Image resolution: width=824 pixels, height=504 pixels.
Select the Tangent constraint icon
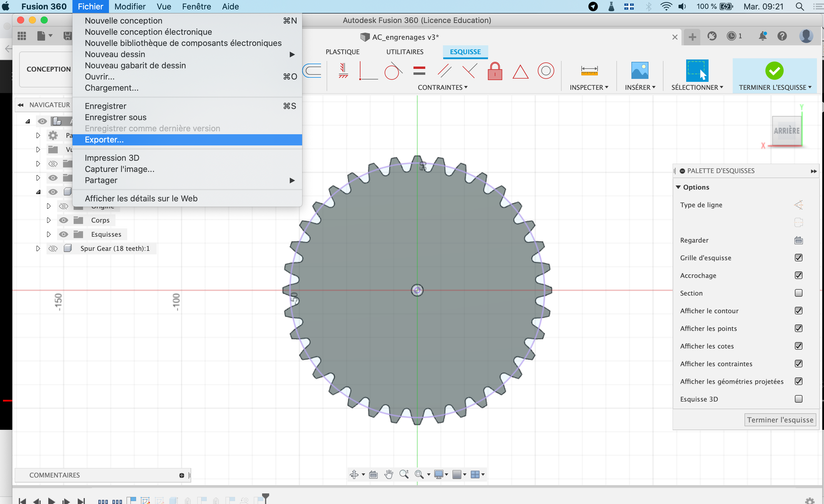coord(393,71)
